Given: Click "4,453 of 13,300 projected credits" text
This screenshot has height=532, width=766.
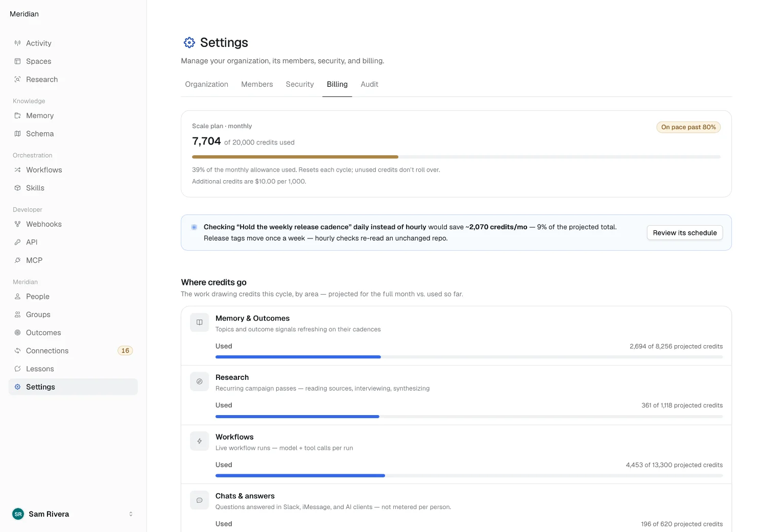Looking at the screenshot, I should point(674,465).
